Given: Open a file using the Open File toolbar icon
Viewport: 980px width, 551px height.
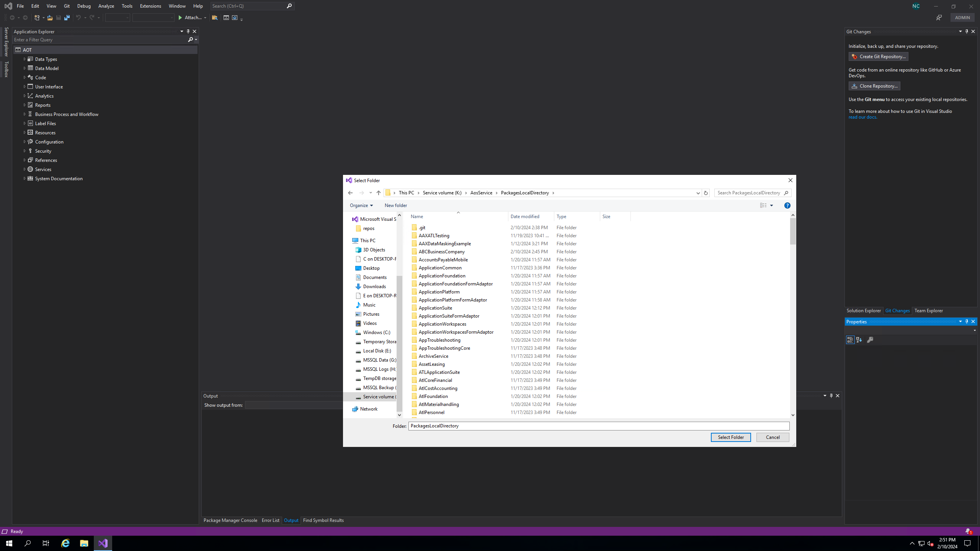Looking at the screenshot, I should point(50,18).
